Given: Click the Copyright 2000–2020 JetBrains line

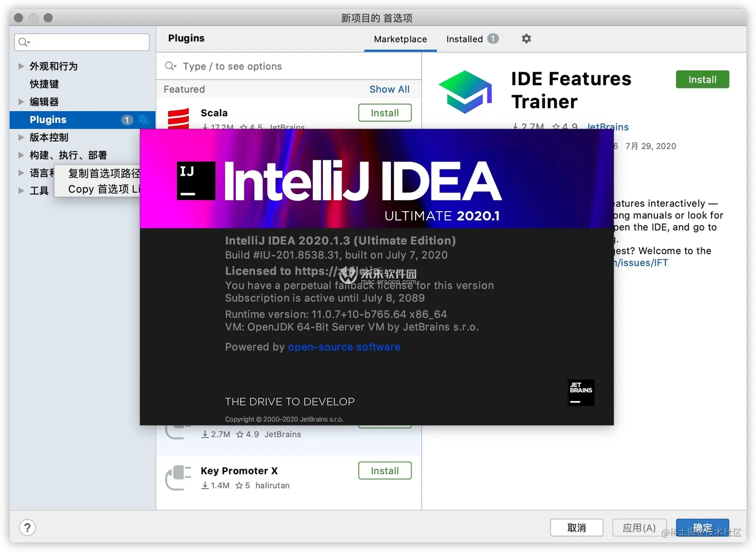Looking at the screenshot, I should click(x=284, y=419).
